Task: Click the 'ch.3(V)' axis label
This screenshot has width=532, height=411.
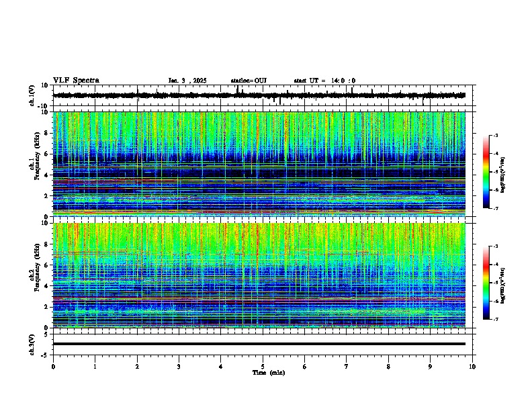Action: [32, 345]
